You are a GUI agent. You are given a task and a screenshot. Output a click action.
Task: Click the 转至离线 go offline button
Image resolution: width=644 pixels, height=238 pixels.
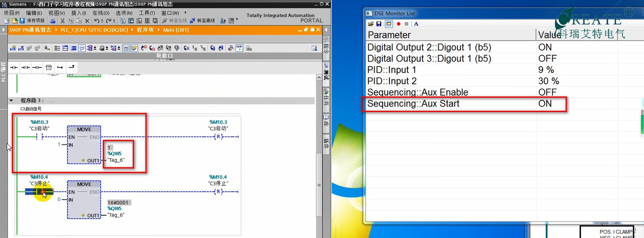coord(202,21)
